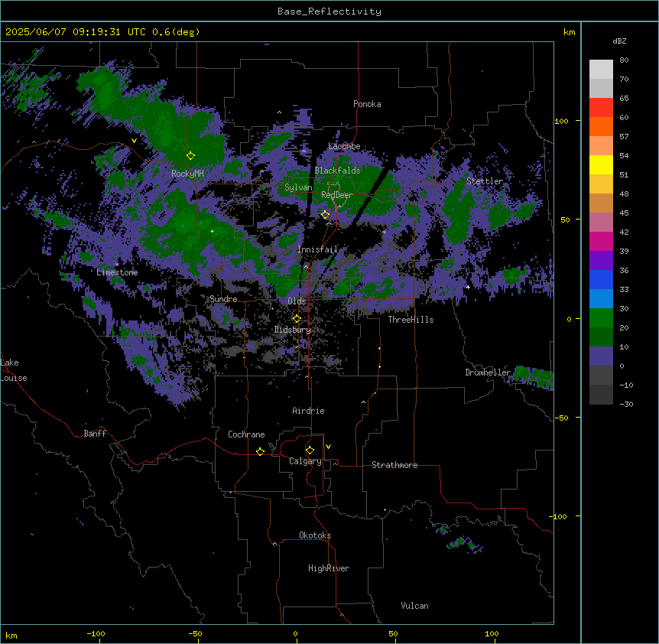The image size is (659, 644).
Task: Click the yellow V marker east of Calgary
Action: (x=328, y=447)
